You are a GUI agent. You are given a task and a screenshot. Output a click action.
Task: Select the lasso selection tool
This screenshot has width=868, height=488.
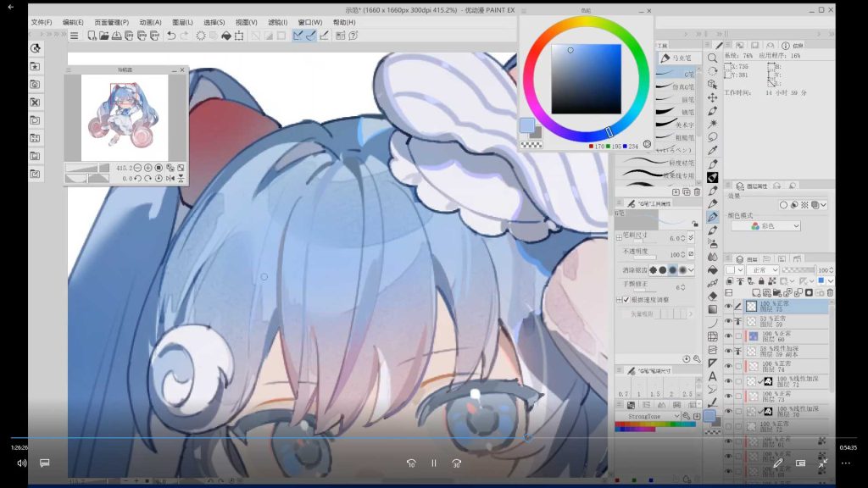(712, 137)
